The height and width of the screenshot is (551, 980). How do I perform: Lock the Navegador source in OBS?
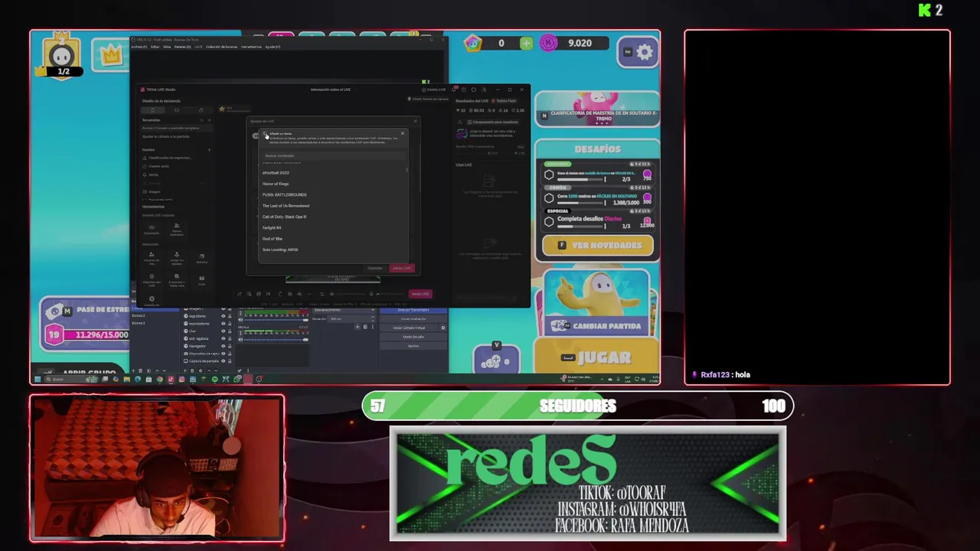coord(230,346)
